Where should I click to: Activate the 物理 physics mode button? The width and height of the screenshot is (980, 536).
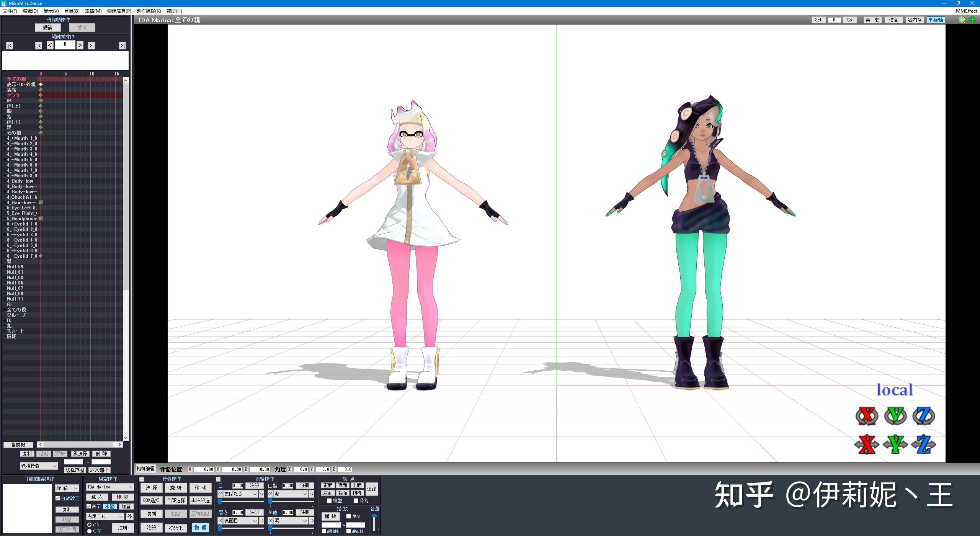click(x=200, y=527)
